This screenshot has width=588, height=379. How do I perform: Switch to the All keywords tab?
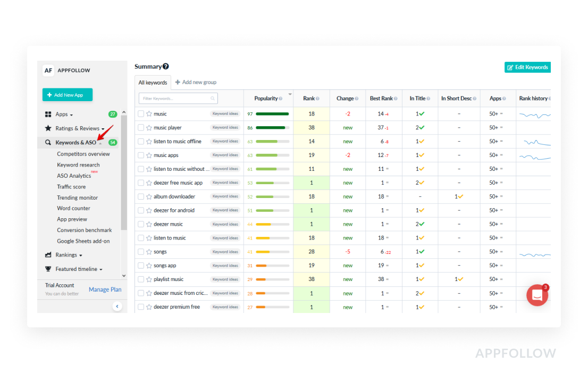[x=153, y=83]
